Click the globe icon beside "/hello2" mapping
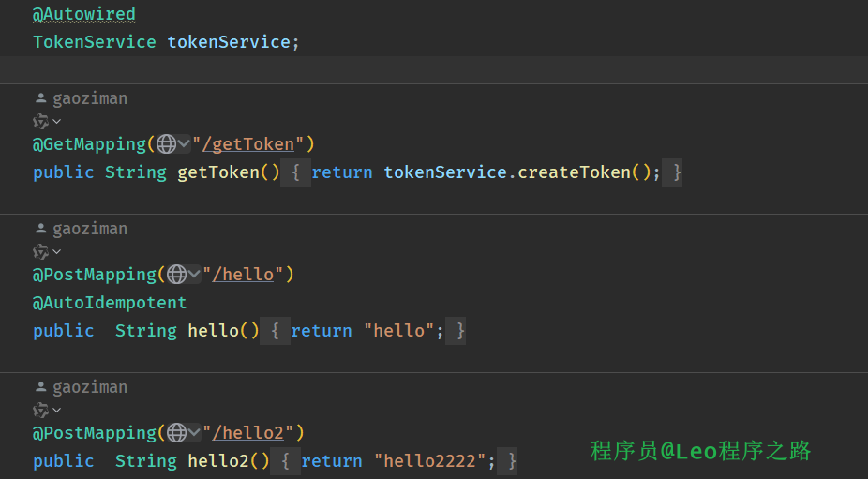The image size is (868, 479). coord(176,433)
